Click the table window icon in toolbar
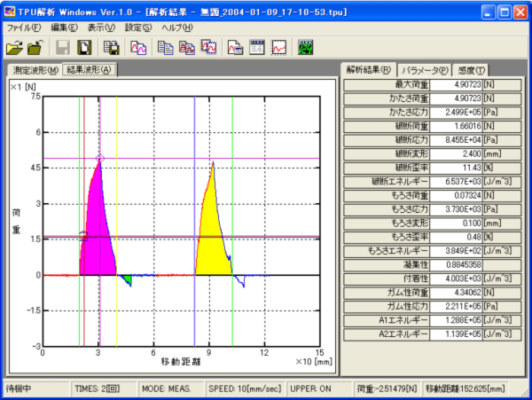 [257, 48]
